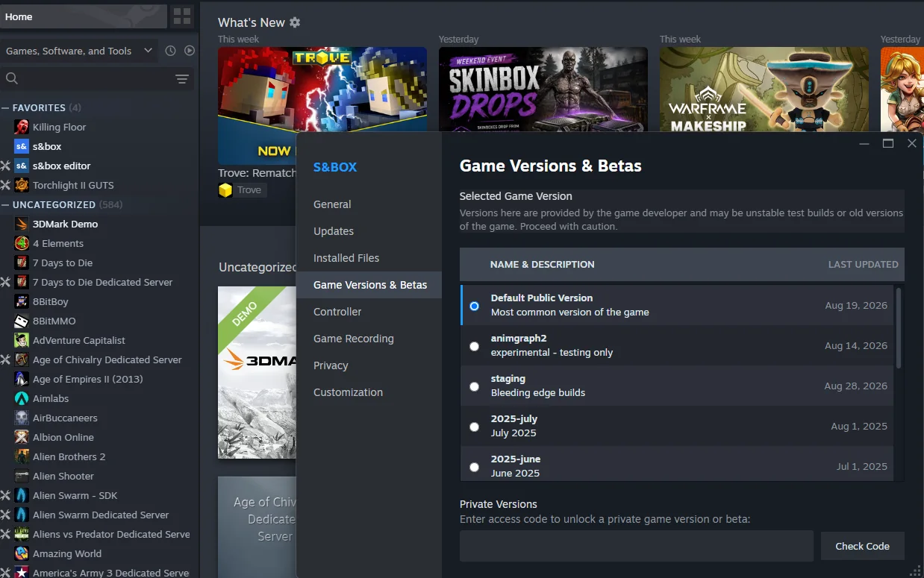
Task: Click the s&box game icon
Action: click(22, 146)
